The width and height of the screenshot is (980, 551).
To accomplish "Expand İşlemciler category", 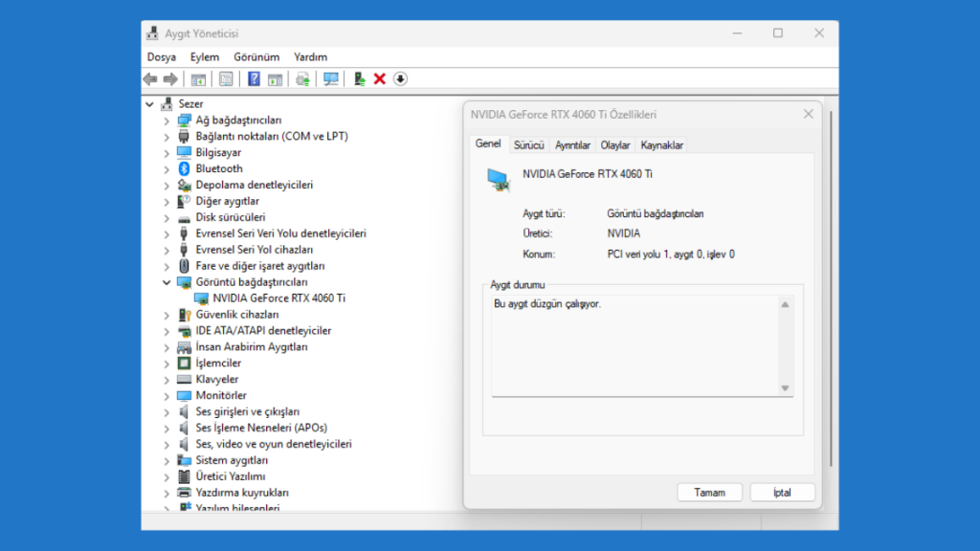I will [167, 364].
